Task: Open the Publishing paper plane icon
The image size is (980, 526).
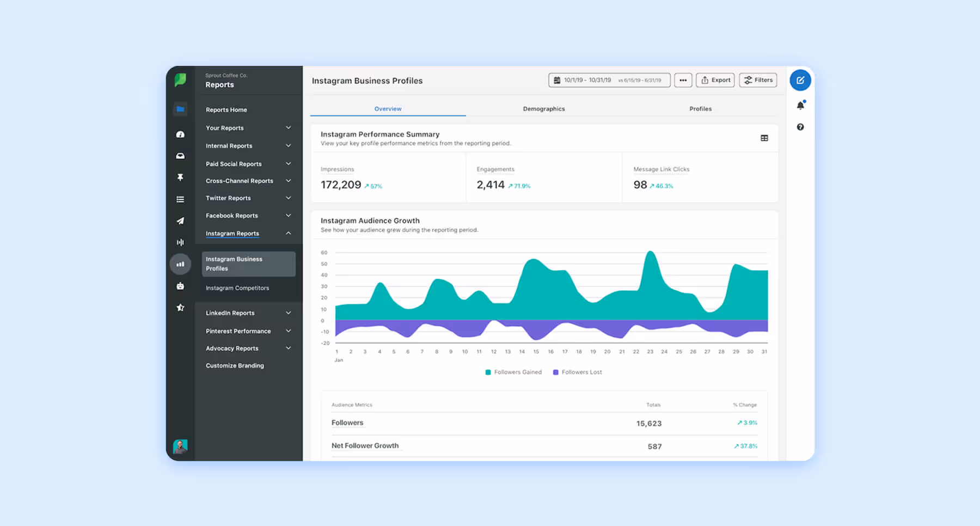Action: (x=180, y=221)
